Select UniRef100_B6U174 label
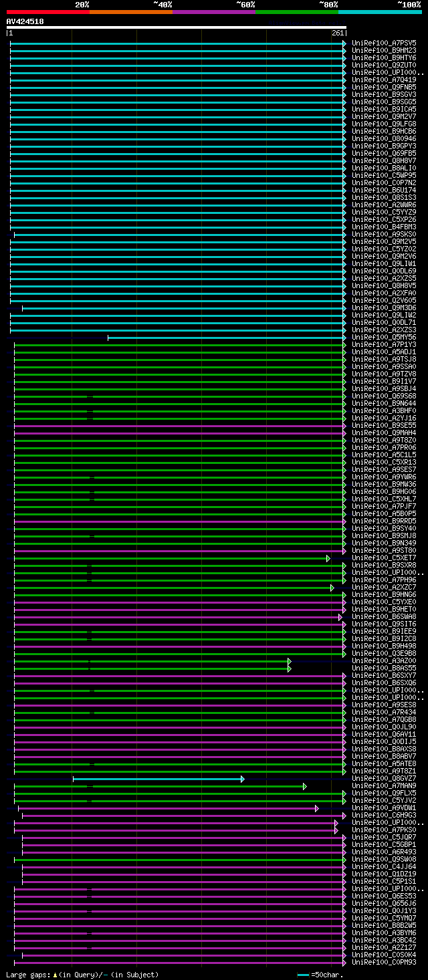Viewport: 428px width, 980px height. [x=384, y=190]
